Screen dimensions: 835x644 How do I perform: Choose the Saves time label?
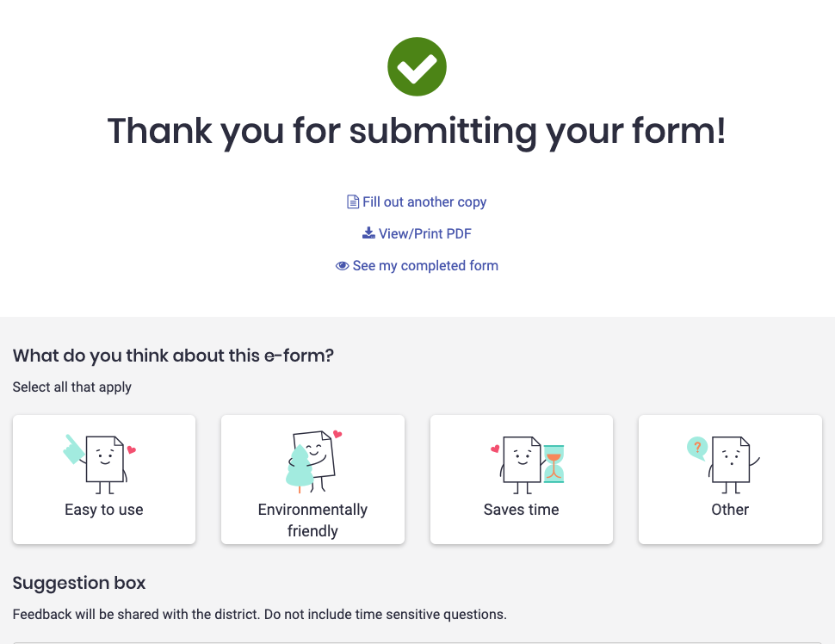(522, 510)
